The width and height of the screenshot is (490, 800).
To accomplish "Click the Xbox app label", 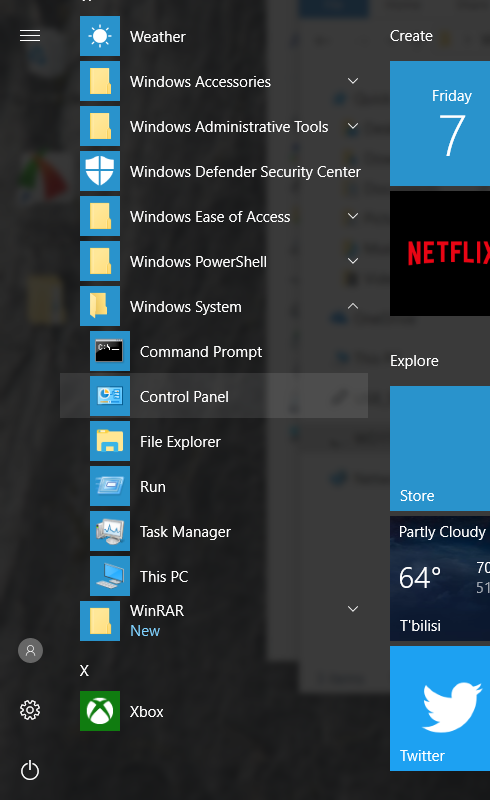I will 146,712.
